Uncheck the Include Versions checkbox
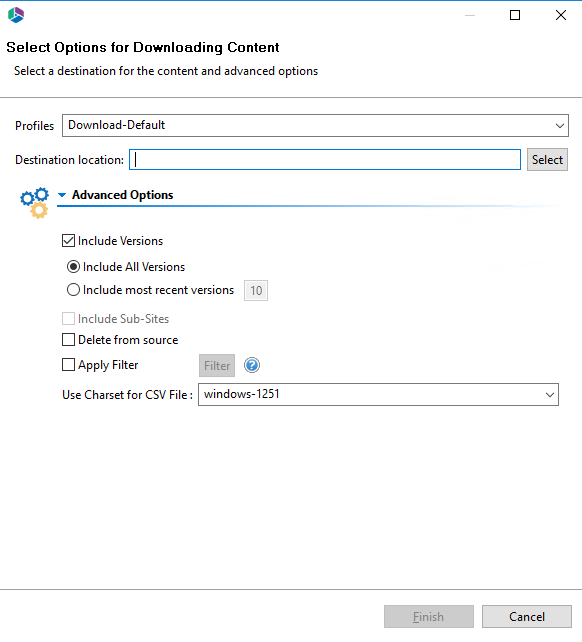 (68, 241)
